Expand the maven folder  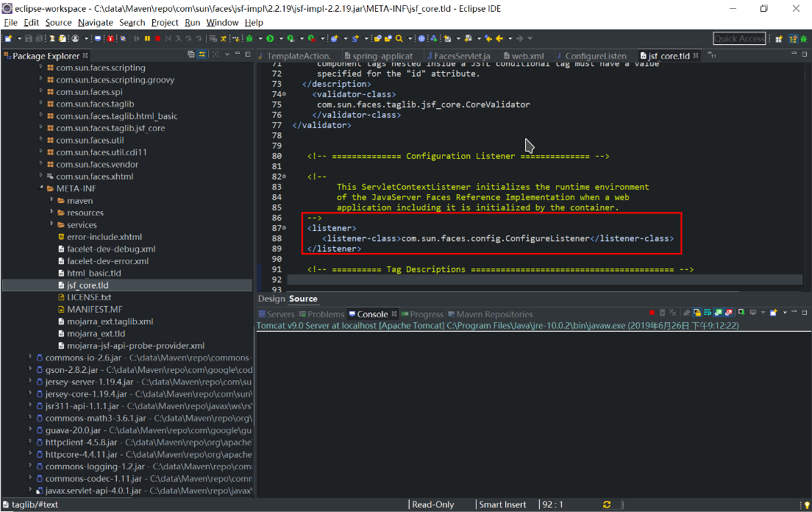pos(51,201)
